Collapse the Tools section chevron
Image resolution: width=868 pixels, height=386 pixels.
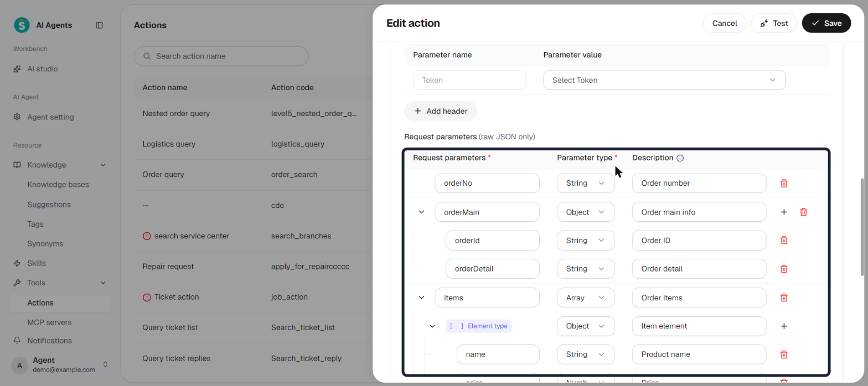pos(103,283)
